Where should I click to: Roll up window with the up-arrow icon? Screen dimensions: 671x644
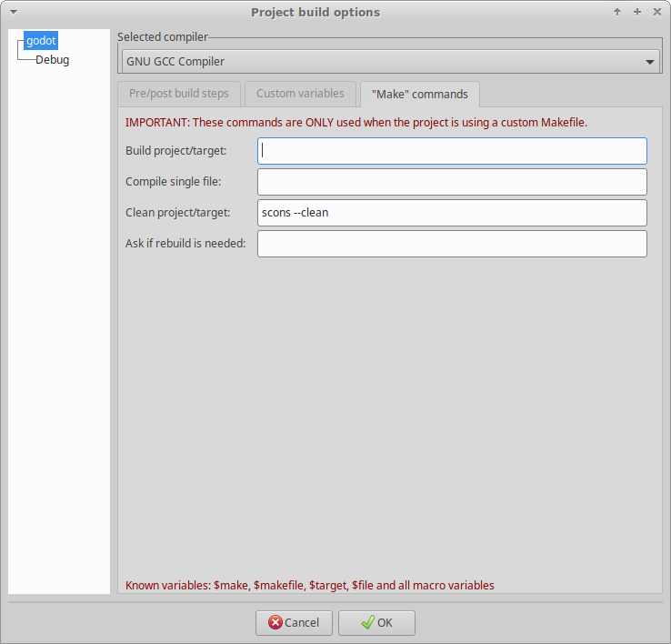(x=617, y=12)
